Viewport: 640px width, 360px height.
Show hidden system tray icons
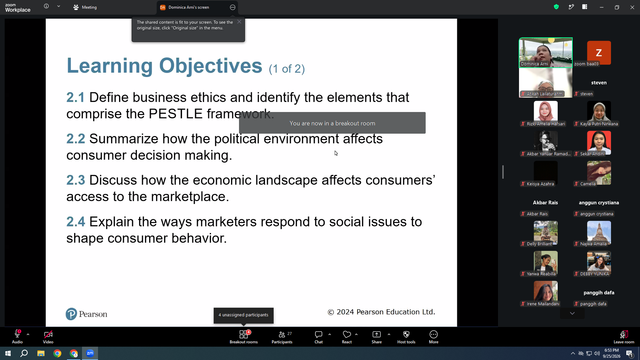(x=573, y=353)
